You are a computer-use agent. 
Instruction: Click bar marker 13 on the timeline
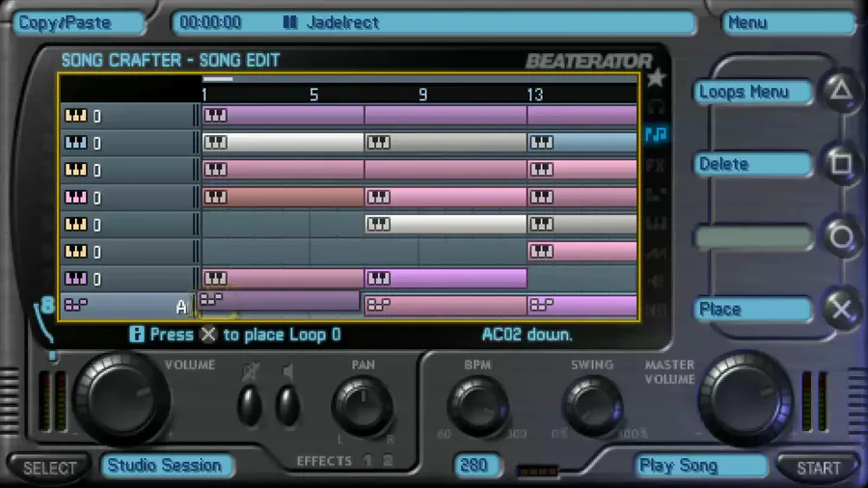(535, 95)
